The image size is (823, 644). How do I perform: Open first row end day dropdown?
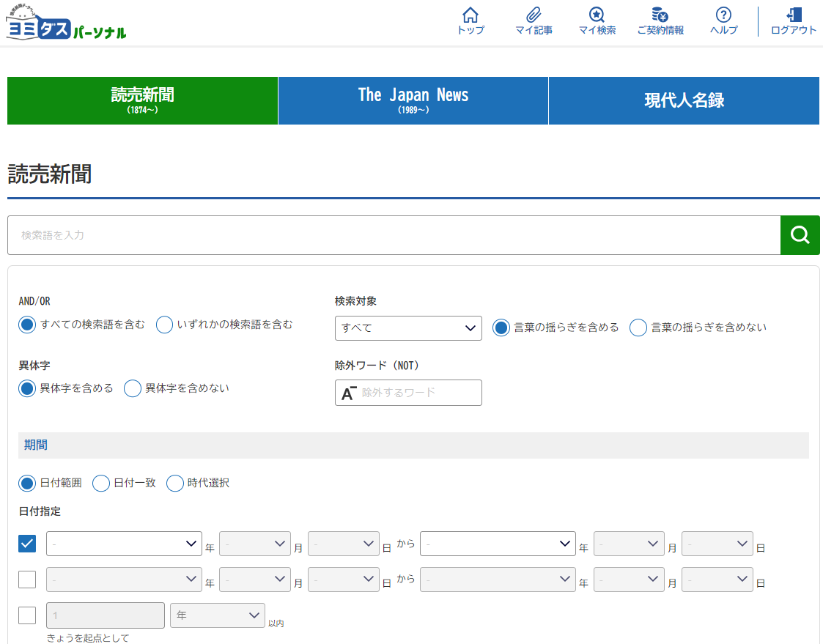pyautogui.click(x=717, y=544)
